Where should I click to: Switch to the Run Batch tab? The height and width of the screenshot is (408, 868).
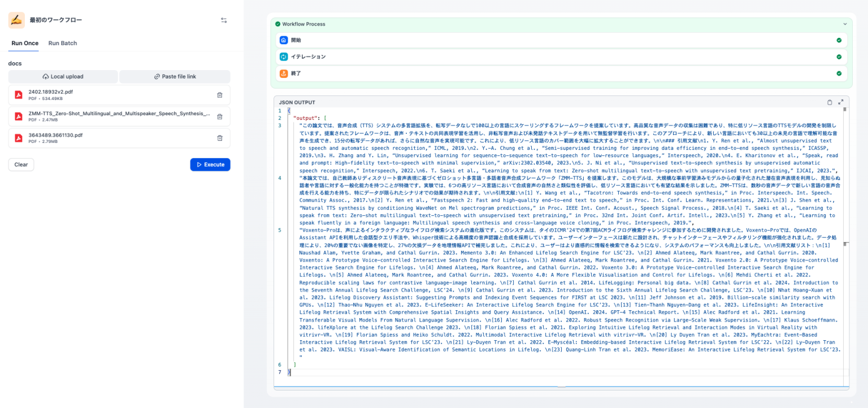pos(63,44)
